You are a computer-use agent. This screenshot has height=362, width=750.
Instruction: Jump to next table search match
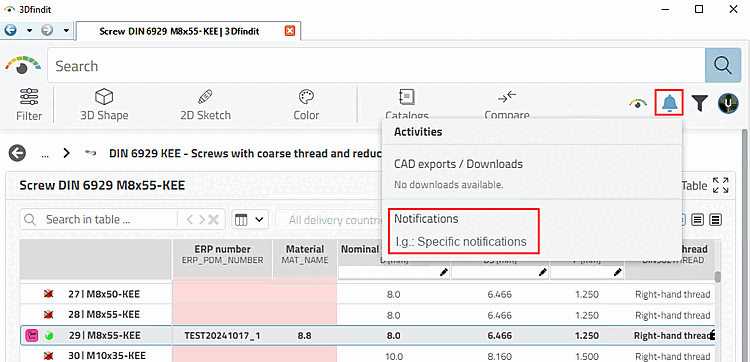[x=201, y=220]
